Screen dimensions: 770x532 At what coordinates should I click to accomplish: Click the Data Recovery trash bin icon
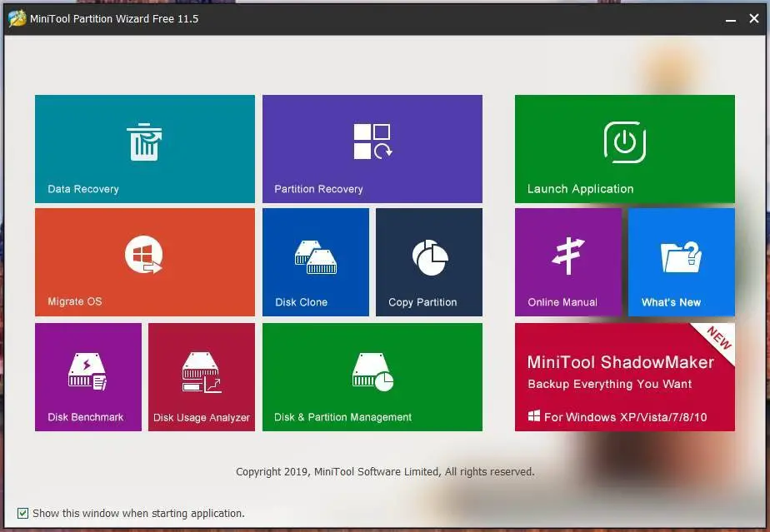(144, 142)
